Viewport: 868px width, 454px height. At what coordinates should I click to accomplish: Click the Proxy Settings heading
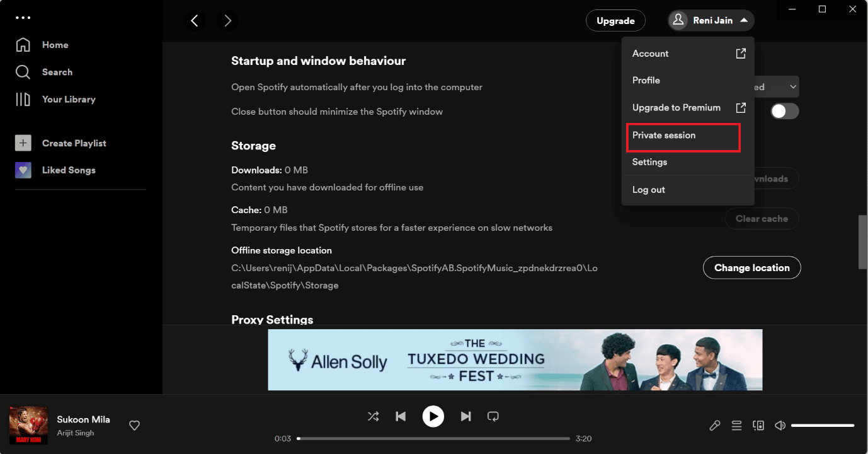coord(272,319)
